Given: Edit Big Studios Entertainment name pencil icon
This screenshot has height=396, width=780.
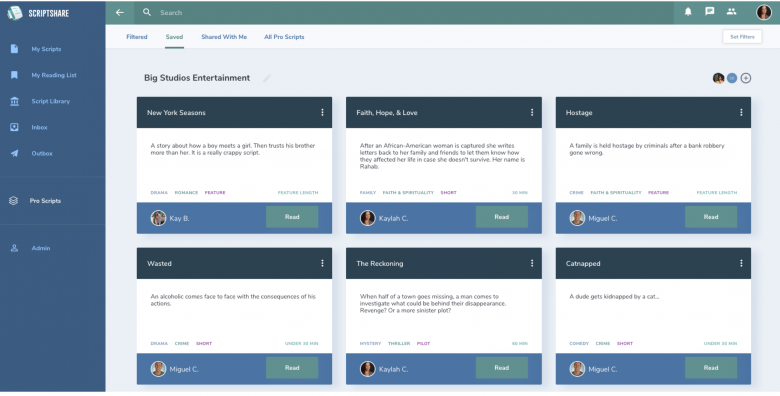Looking at the screenshot, I should coord(267,78).
